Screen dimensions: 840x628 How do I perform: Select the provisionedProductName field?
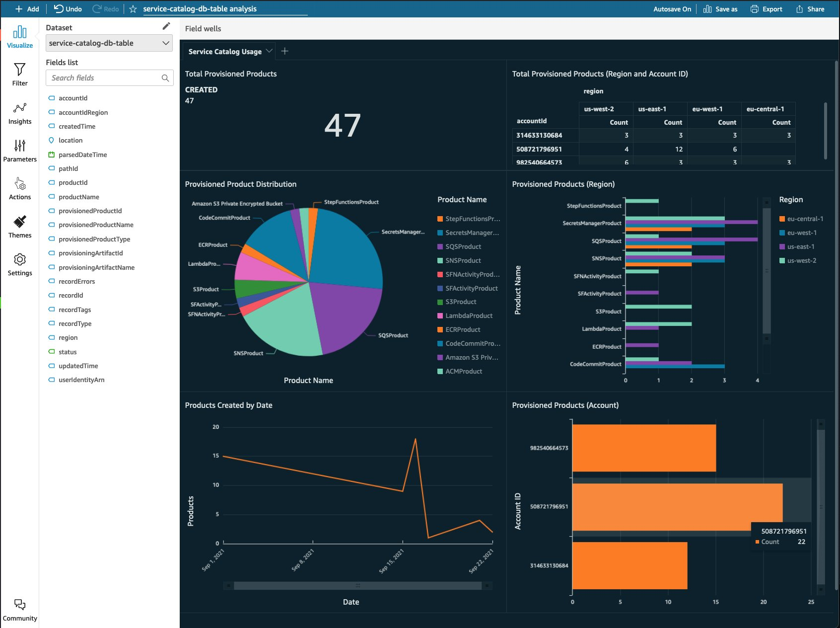[96, 225]
